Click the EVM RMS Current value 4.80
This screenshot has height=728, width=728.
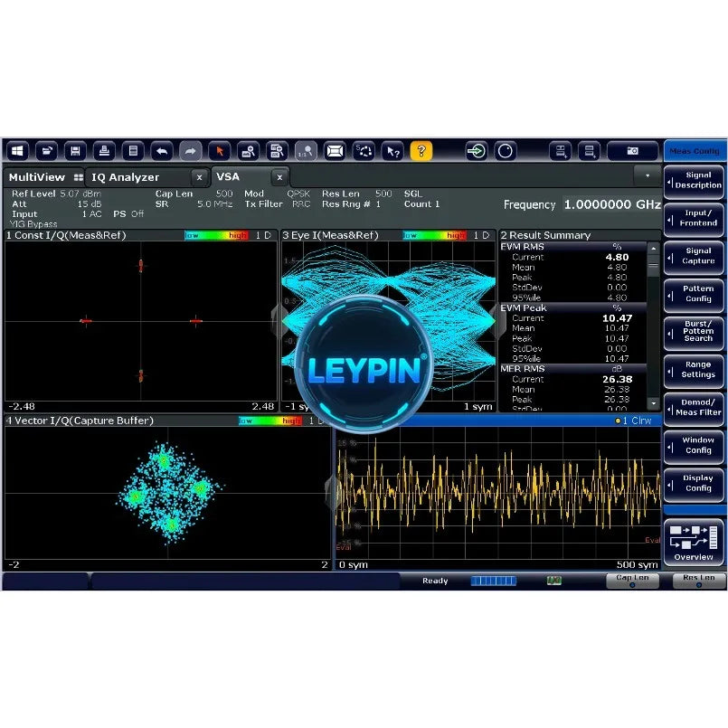pos(617,257)
